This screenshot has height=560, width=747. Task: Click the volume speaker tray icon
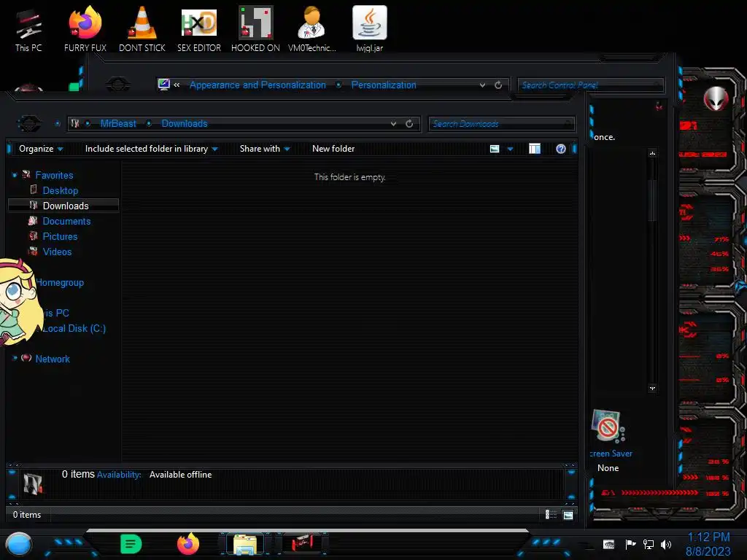pyautogui.click(x=666, y=544)
